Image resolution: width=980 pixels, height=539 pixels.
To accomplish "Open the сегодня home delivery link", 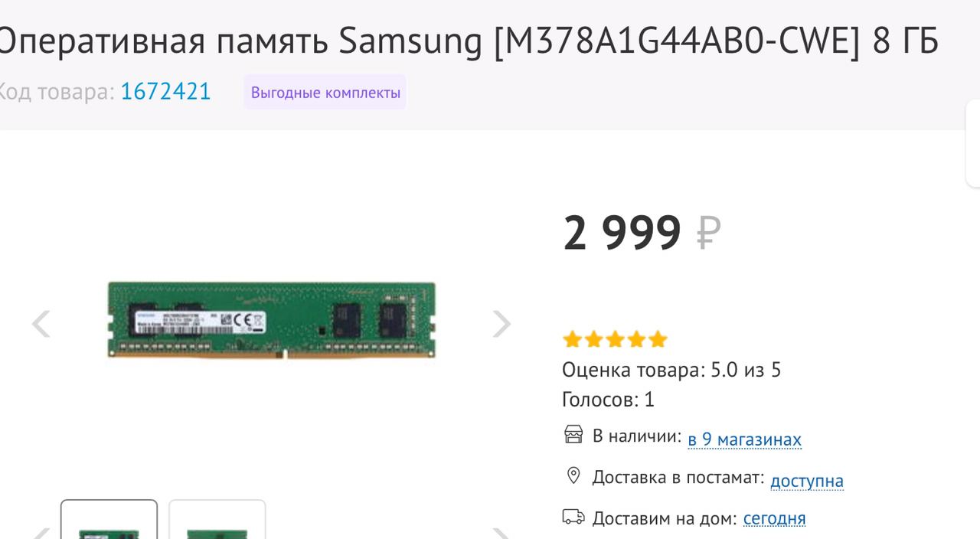I will click(x=774, y=518).
